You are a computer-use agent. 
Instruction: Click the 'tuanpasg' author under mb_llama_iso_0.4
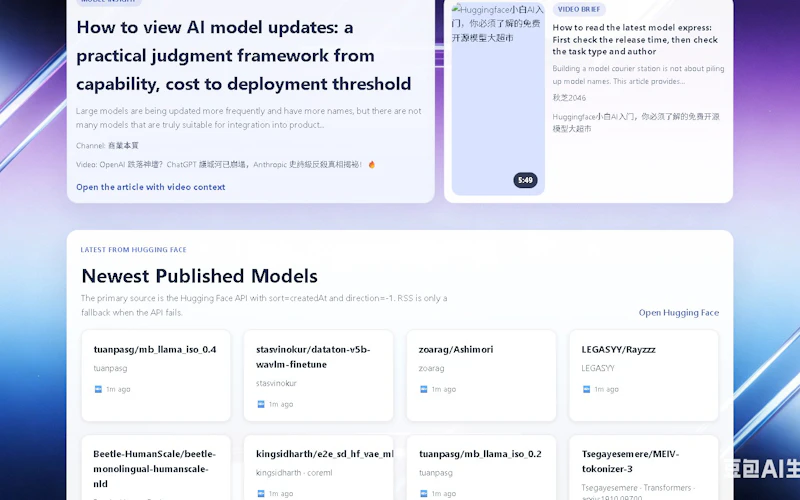[110, 368]
